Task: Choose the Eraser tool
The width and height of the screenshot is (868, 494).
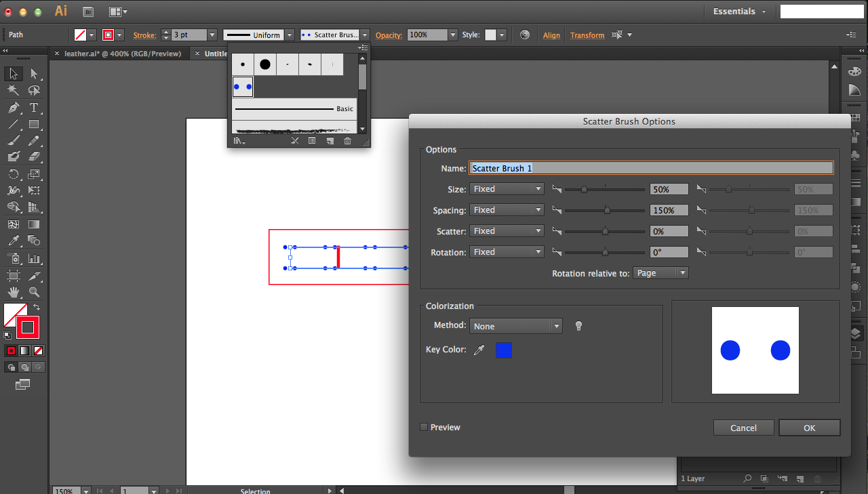Action: 34,157
